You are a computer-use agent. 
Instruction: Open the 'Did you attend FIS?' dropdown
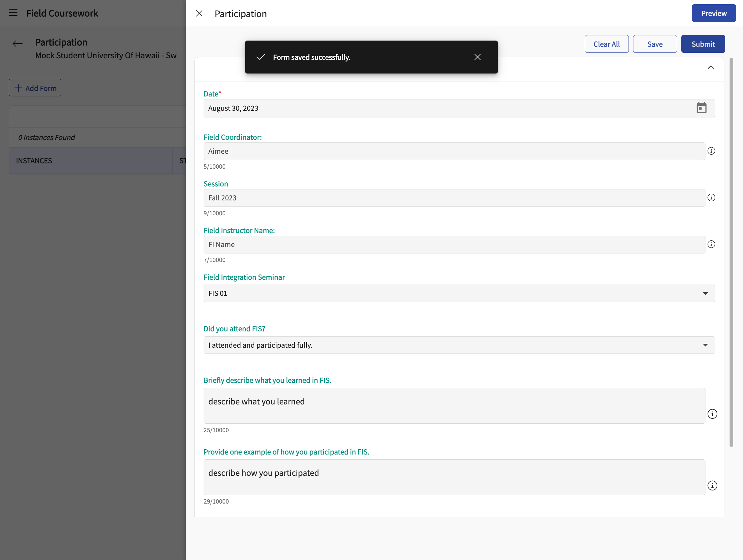[459, 345]
